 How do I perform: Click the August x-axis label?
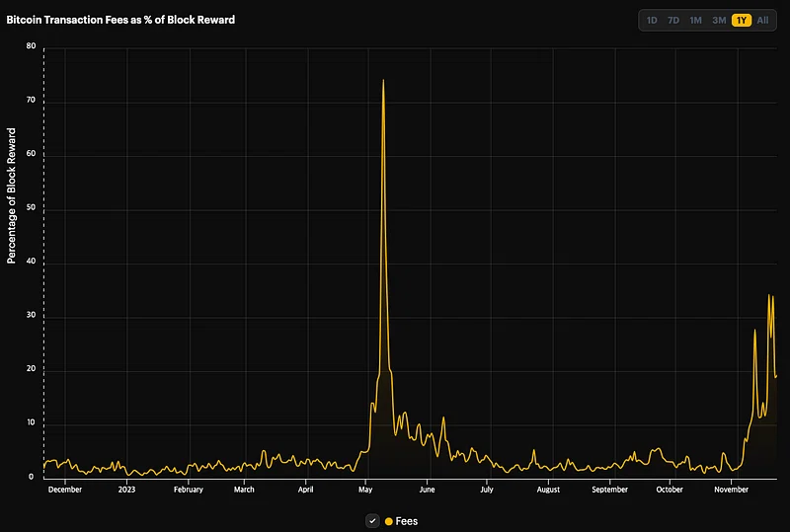549,490
